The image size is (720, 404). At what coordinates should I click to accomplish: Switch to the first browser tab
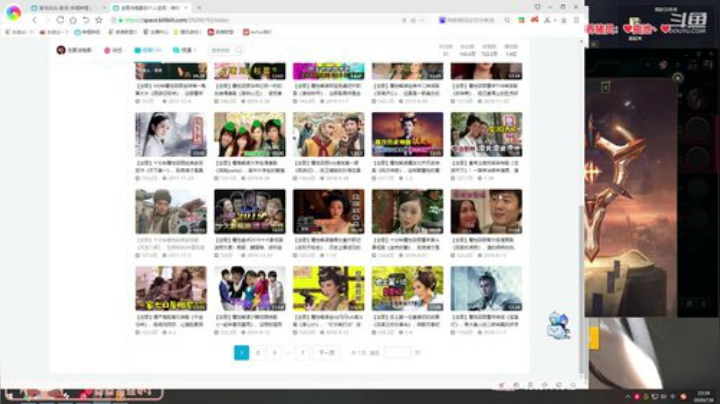point(67,8)
